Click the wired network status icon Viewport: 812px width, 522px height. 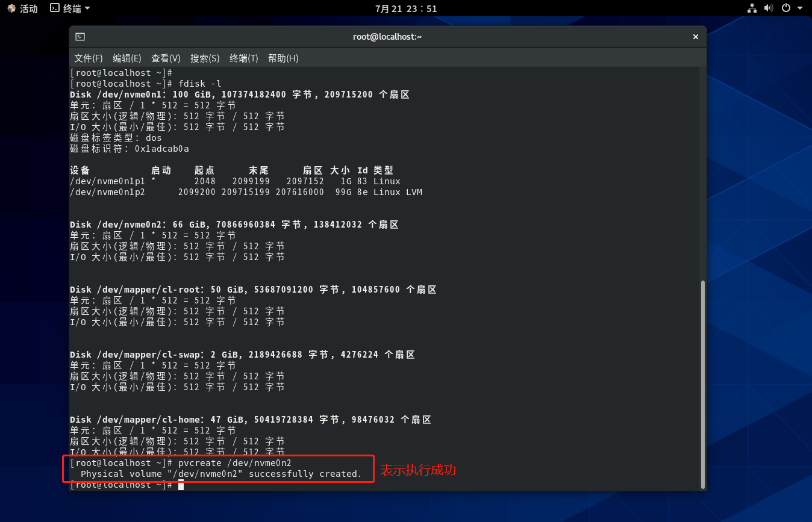pos(752,8)
